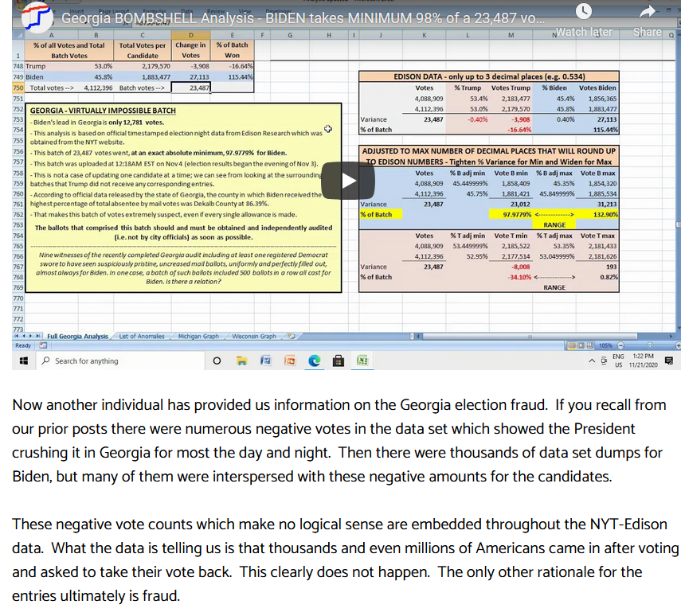The height and width of the screenshot is (616, 681).
Task: Open the Georgia BOMBSHELL Analysis video title
Action: [x=303, y=18]
